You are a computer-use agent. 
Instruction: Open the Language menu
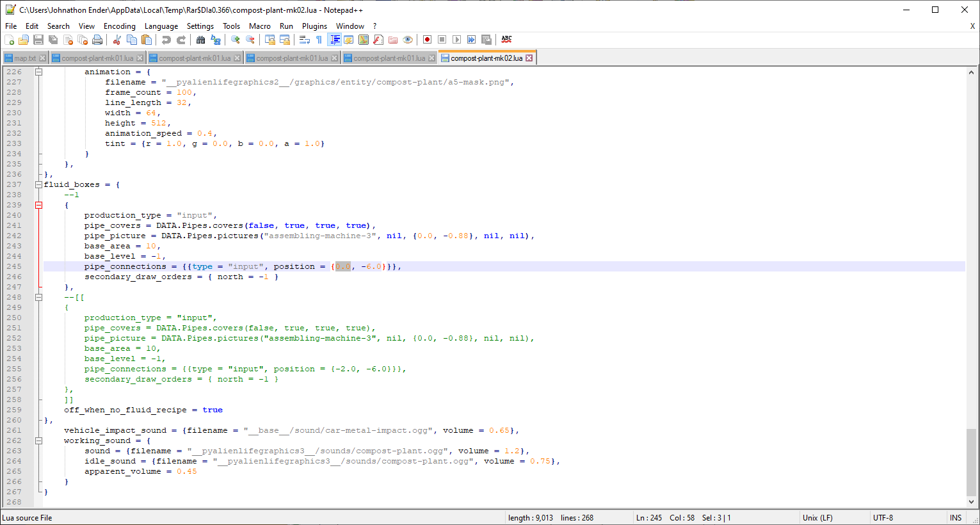(x=161, y=26)
